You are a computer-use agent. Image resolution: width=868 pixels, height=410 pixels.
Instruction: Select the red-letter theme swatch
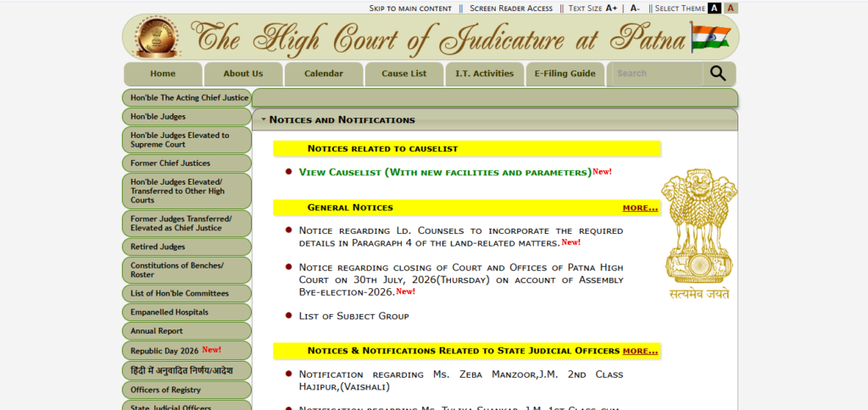tap(731, 8)
